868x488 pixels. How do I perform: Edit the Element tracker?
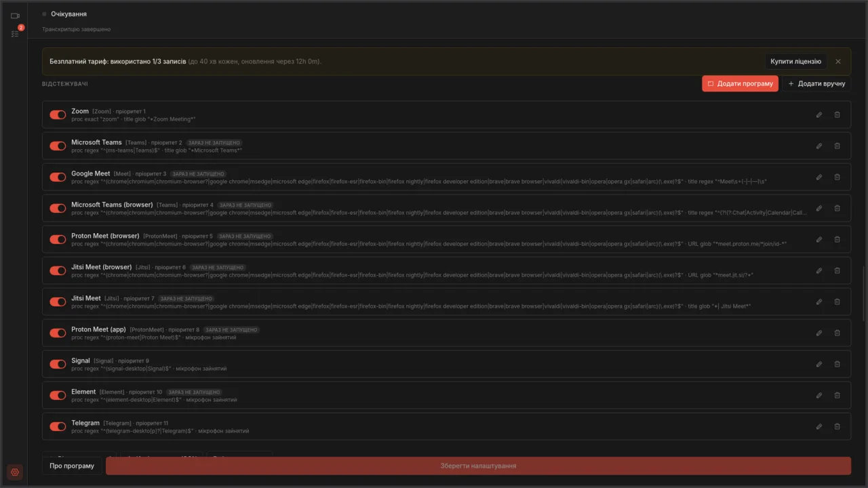click(x=819, y=395)
